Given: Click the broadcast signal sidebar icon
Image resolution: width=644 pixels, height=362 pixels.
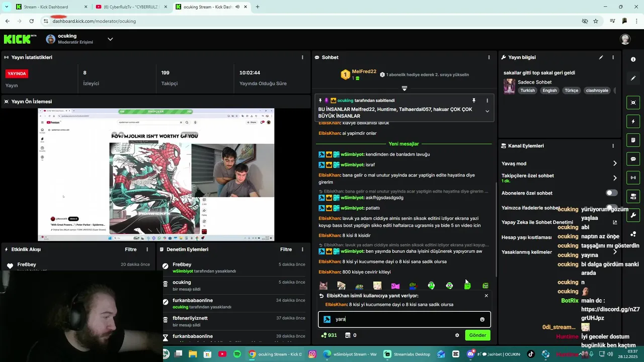Looking at the screenshot, I should 633,177.
